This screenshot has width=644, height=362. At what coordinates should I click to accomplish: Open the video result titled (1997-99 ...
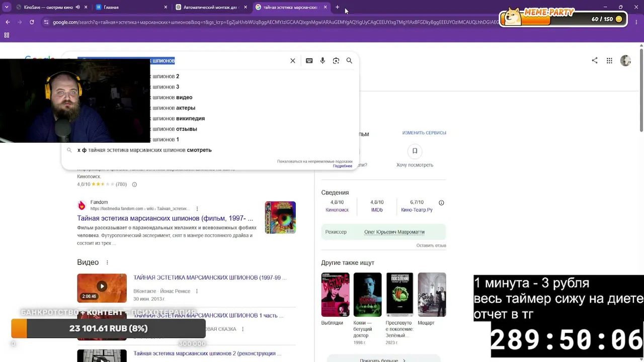210,278
